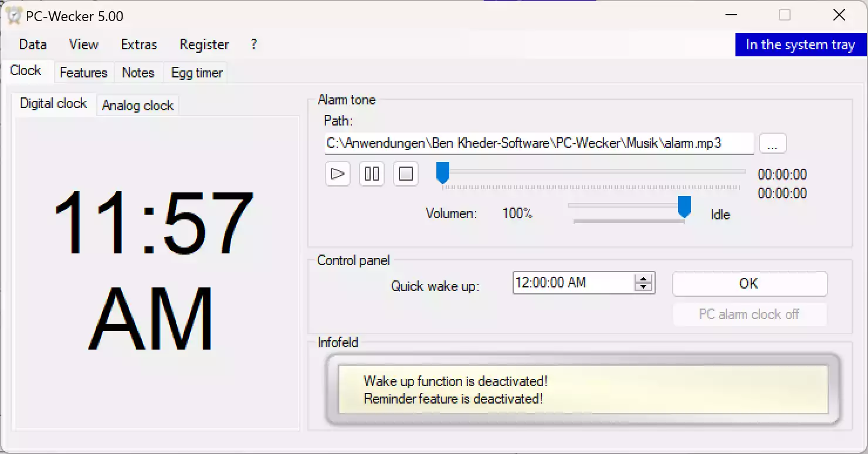Viewport: 868px width, 454px height.
Task: Minimize the PC-Wecker window
Action: click(x=731, y=15)
